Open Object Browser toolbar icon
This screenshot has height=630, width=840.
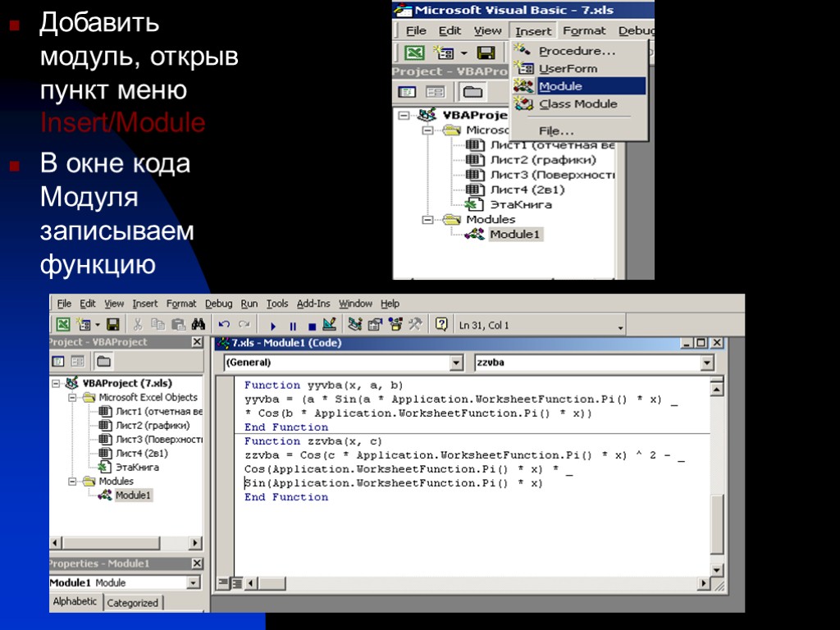coord(395,324)
